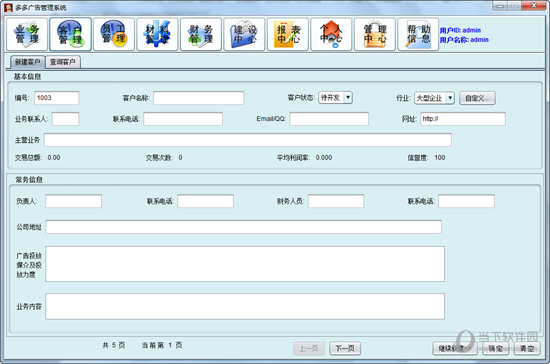Click the 联系电话 field beside 负责人

pyautogui.click(x=206, y=201)
